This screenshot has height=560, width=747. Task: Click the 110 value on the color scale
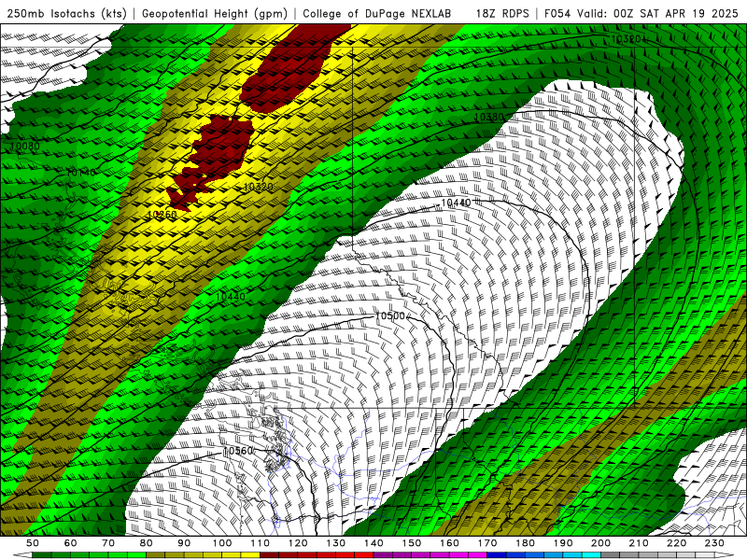[x=260, y=543]
